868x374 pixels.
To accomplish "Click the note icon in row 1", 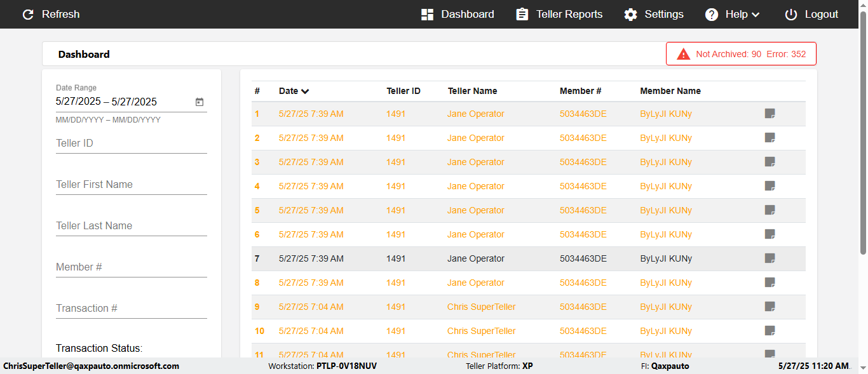I will [x=770, y=114].
